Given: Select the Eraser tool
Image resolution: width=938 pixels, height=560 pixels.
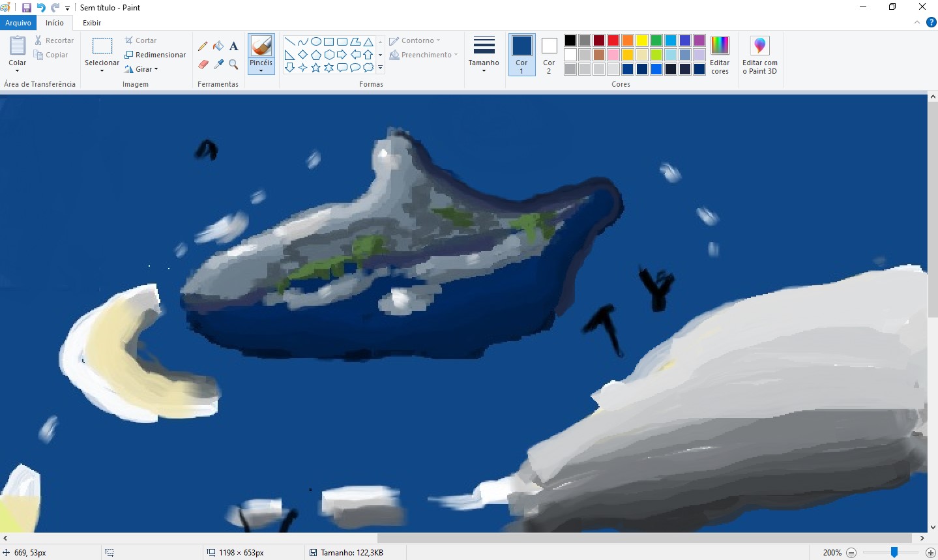Looking at the screenshot, I should coord(203,64).
